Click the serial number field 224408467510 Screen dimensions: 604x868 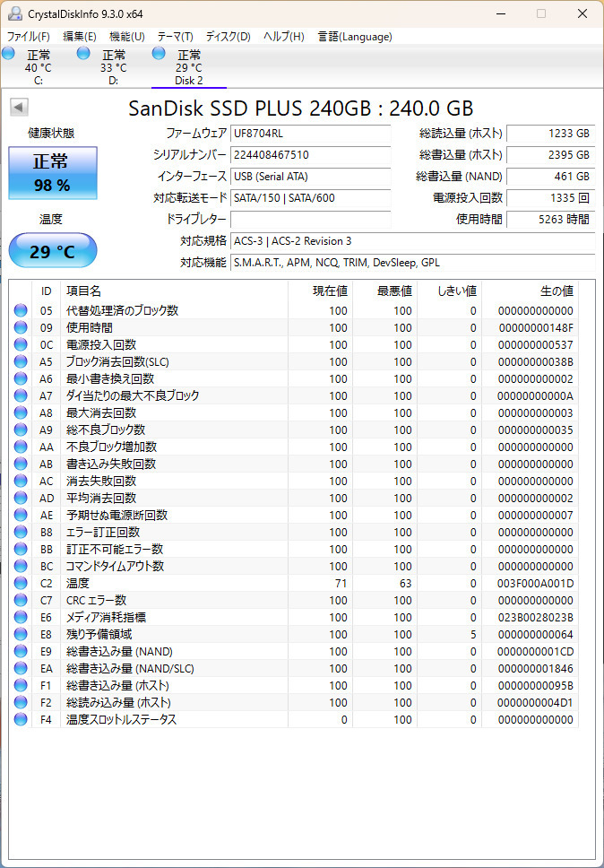(x=310, y=155)
